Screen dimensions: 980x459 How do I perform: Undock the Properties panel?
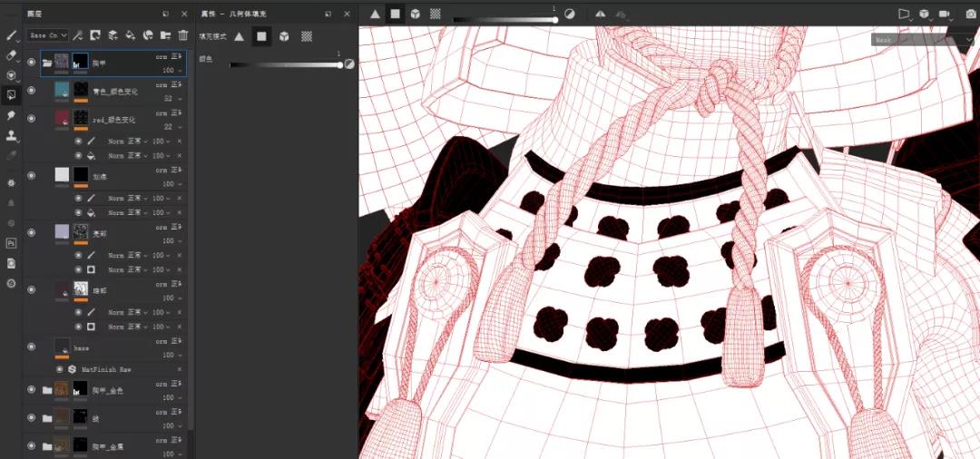(328, 14)
